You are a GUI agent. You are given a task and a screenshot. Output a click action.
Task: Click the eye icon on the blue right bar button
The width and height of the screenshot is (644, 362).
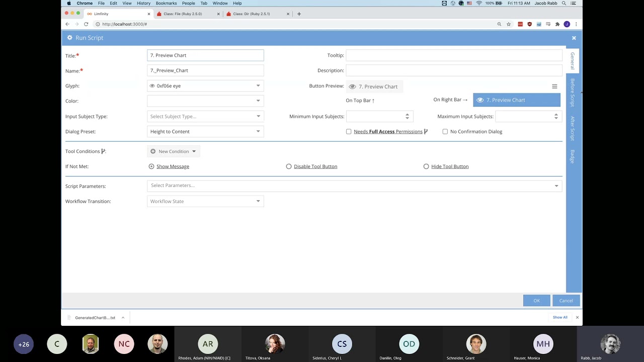480,100
